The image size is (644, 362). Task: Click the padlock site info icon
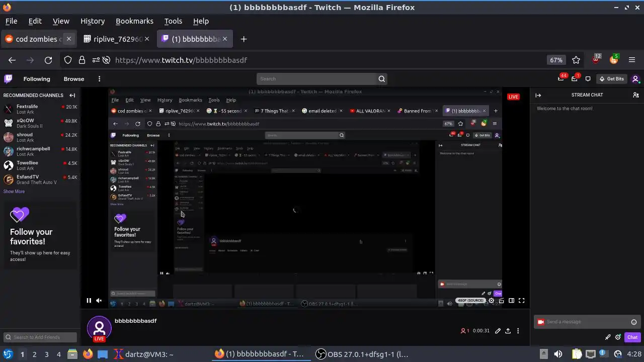point(82,60)
